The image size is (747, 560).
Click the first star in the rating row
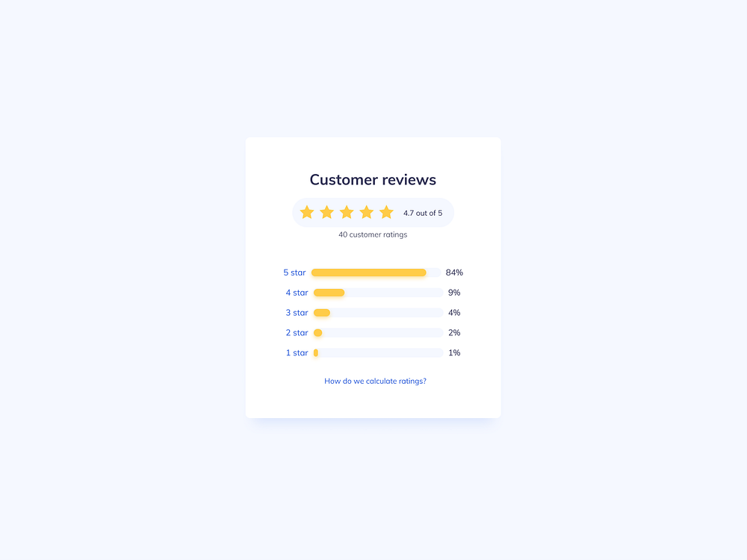pos(307,212)
